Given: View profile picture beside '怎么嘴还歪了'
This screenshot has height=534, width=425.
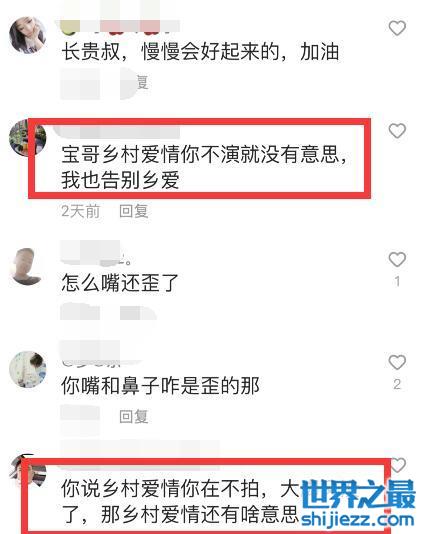Looking at the screenshot, I should tap(27, 267).
